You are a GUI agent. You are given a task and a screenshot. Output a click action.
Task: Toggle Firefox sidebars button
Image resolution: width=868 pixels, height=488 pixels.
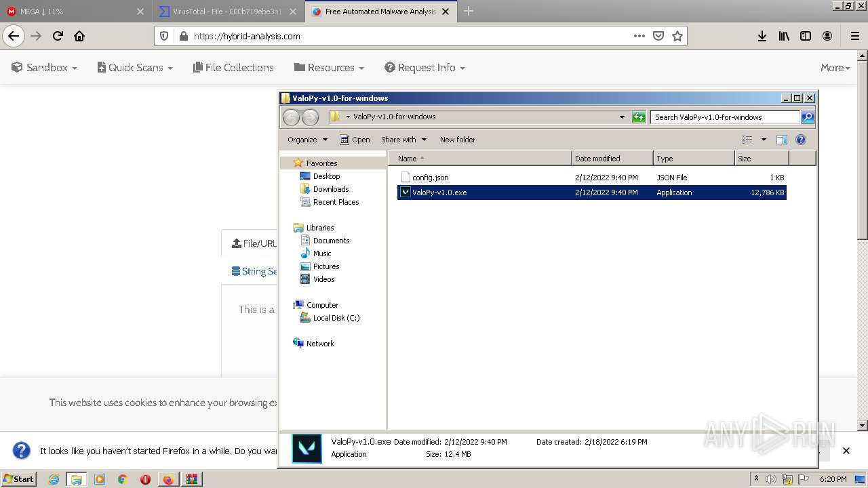pyautogui.click(x=806, y=37)
